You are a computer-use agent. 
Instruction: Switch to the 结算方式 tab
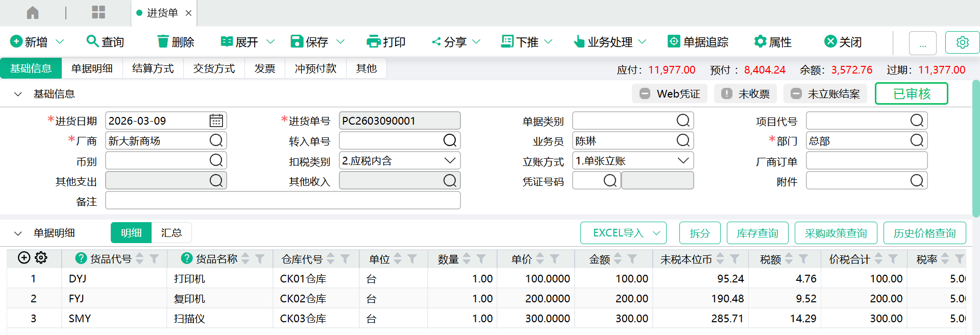(x=153, y=68)
